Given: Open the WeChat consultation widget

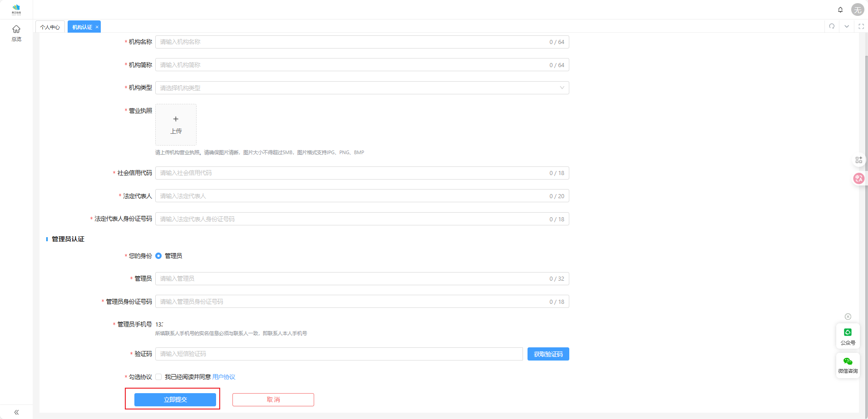Looking at the screenshot, I should coord(848,365).
